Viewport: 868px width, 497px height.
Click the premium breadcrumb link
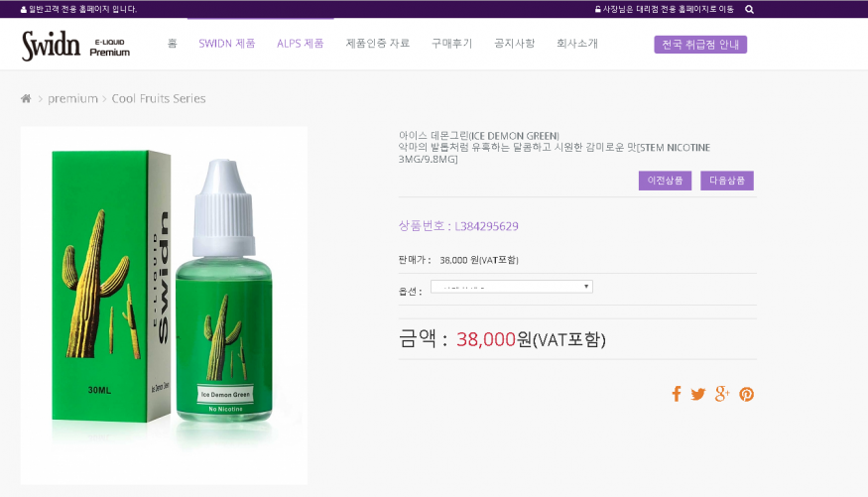[x=72, y=98]
